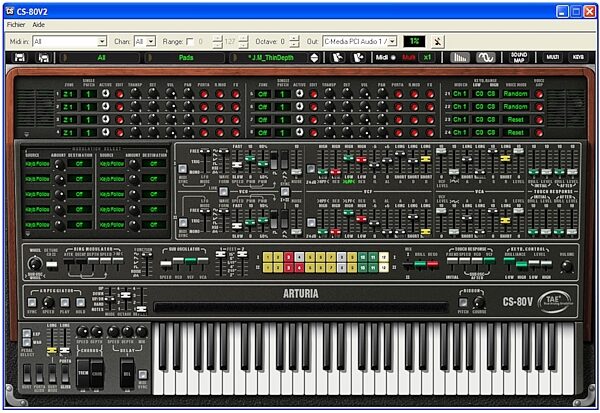
Task: Click the first Keyb Follow modulation source
Action: 37,164
